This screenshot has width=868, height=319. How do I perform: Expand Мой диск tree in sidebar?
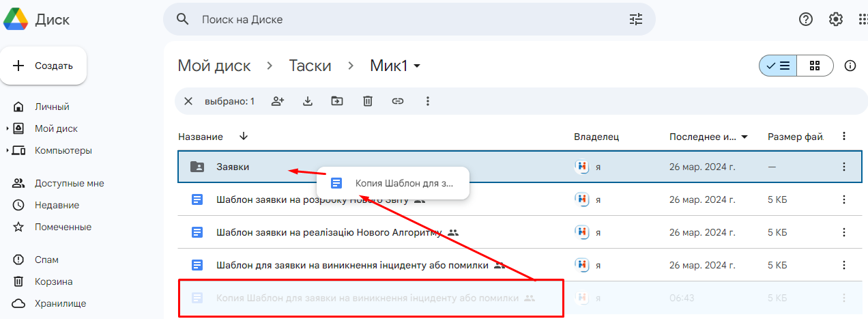(x=8, y=128)
